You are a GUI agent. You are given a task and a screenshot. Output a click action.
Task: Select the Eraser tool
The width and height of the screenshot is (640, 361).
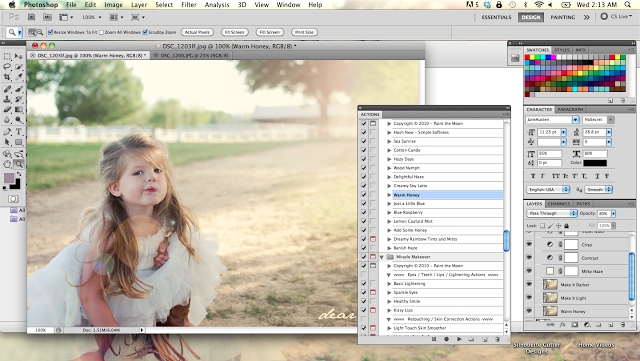(x=7, y=109)
